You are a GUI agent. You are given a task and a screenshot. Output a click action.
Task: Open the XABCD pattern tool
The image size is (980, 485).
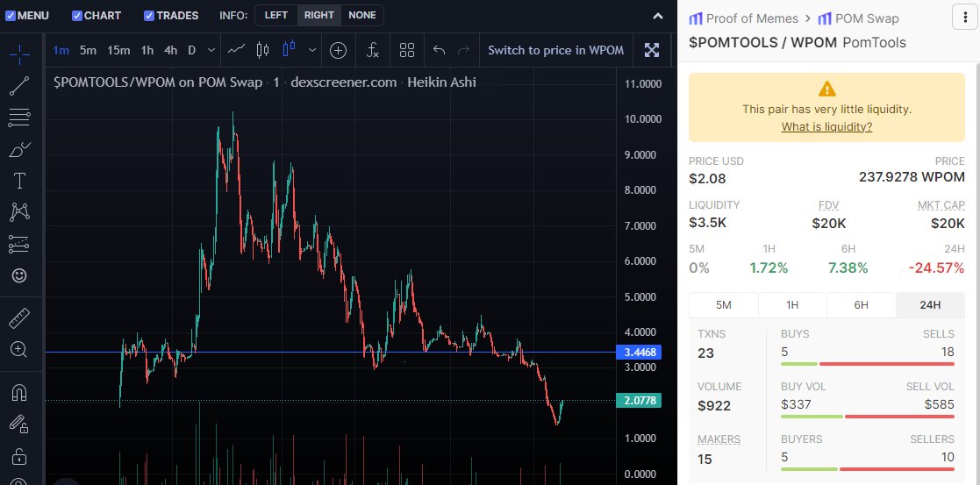(19, 212)
